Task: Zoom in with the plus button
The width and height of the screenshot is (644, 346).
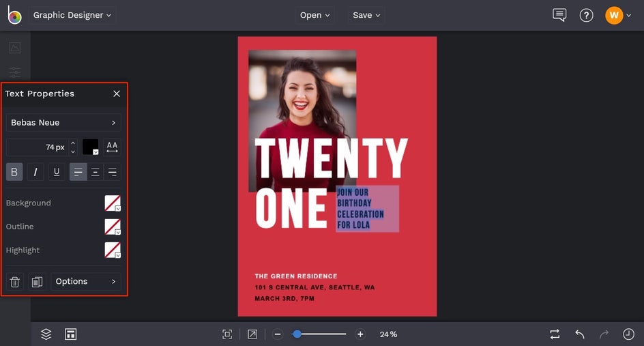Action: 360,334
